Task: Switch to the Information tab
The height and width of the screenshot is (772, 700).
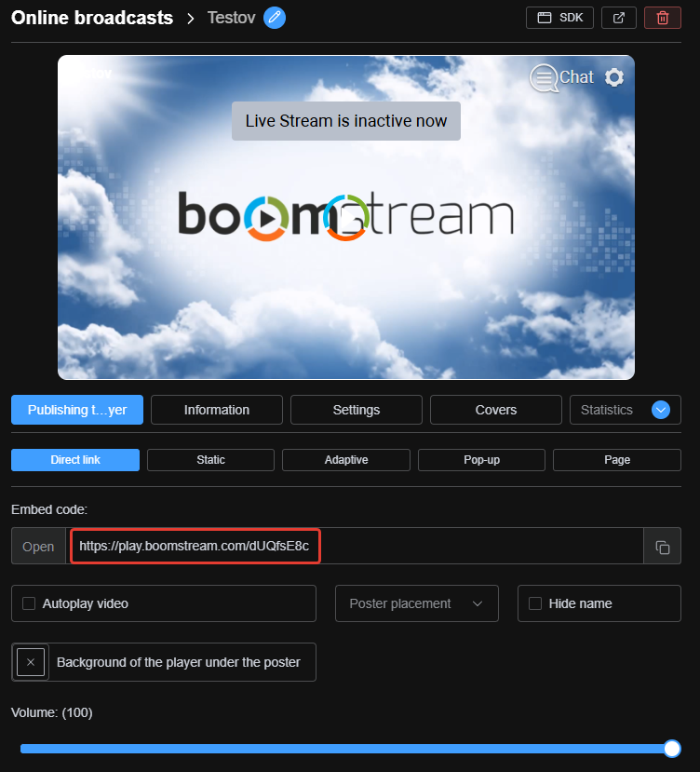Action: coord(217,410)
